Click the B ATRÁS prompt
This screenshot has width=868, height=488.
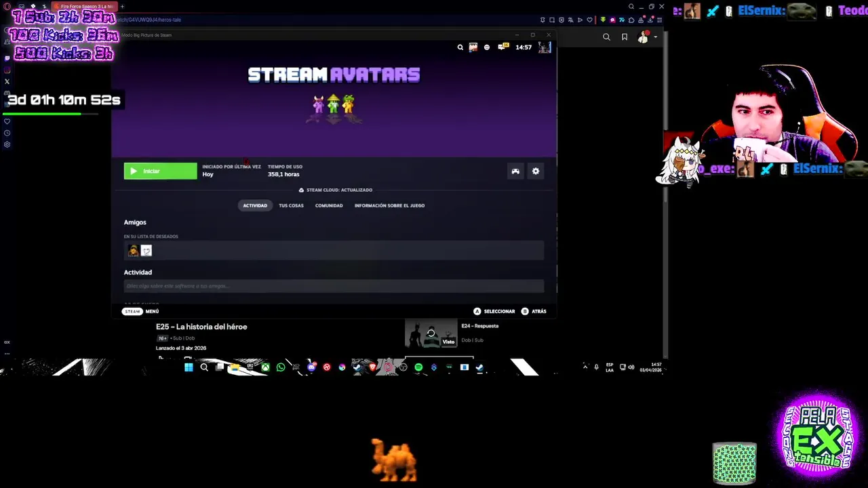click(x=534, y=311)
